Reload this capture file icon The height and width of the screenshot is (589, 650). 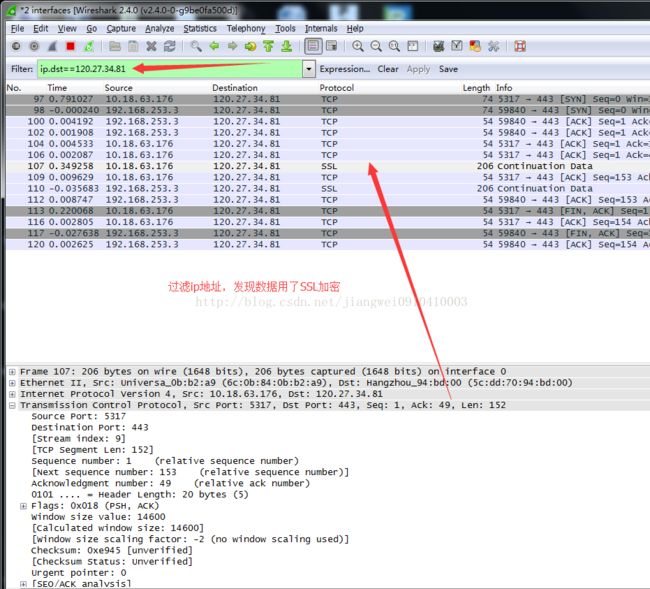click(x=170, y=46)
